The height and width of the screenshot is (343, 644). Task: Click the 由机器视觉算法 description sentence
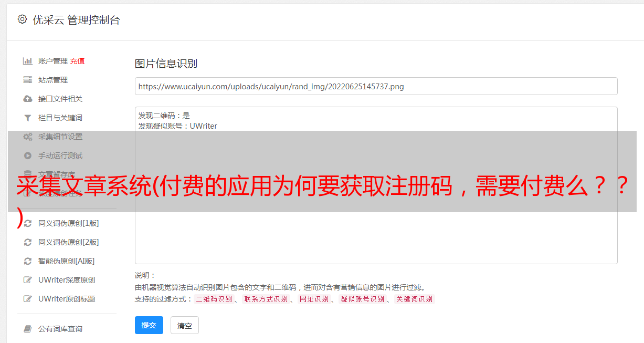[x=280, y=287]
